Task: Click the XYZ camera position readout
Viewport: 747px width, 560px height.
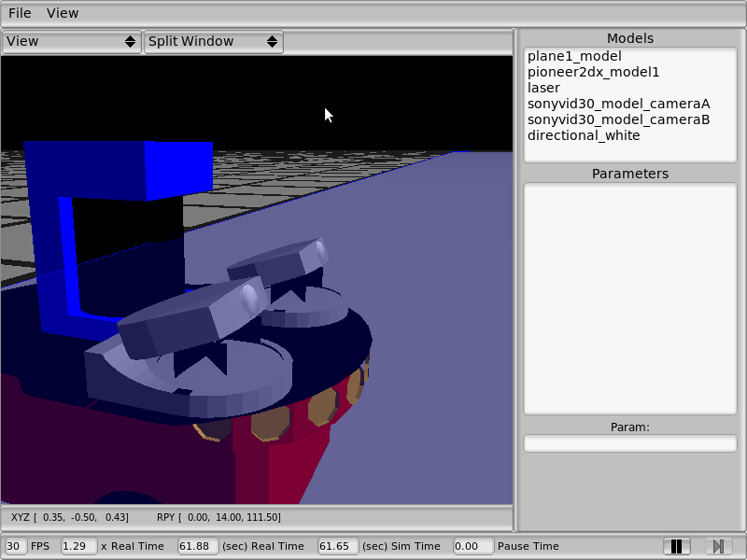Action: [69, 517]
